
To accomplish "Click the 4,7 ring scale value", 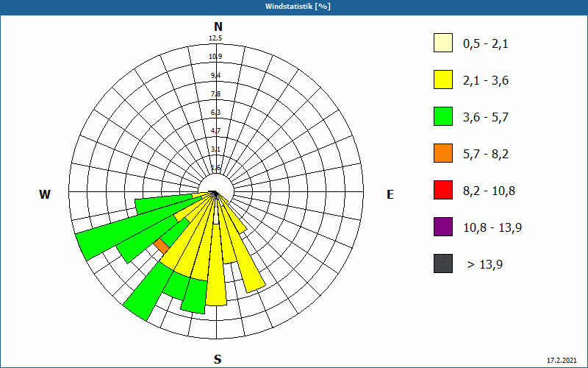I will [215, 131].
